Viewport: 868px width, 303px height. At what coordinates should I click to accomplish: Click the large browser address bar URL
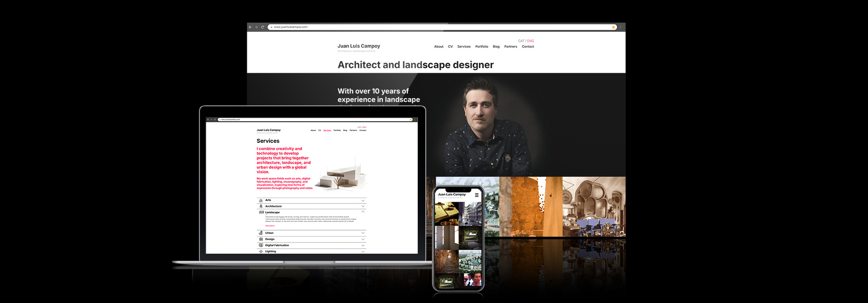point(291,27)
